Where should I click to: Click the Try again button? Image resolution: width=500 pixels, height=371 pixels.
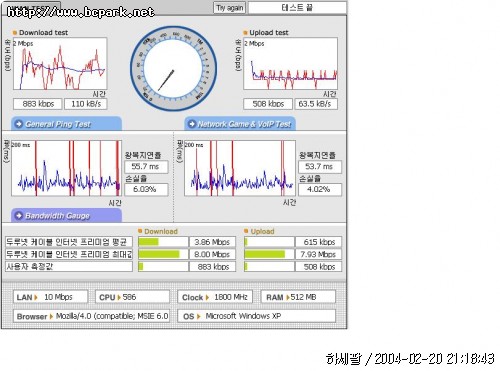(x=229, y=8)
